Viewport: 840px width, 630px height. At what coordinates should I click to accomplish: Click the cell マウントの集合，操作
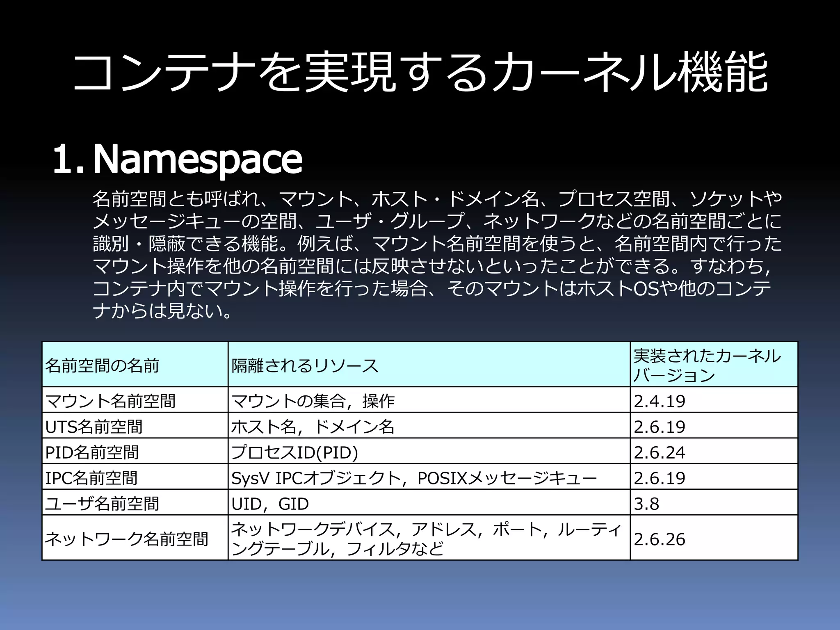[x=313, y=401]
